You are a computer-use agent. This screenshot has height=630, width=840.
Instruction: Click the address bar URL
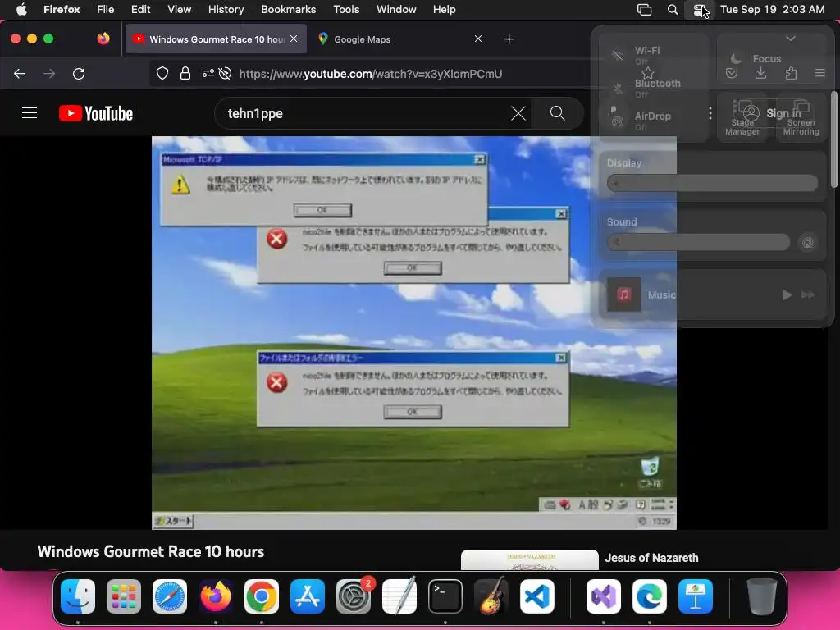pyautogui.click(x=371, y=74)
